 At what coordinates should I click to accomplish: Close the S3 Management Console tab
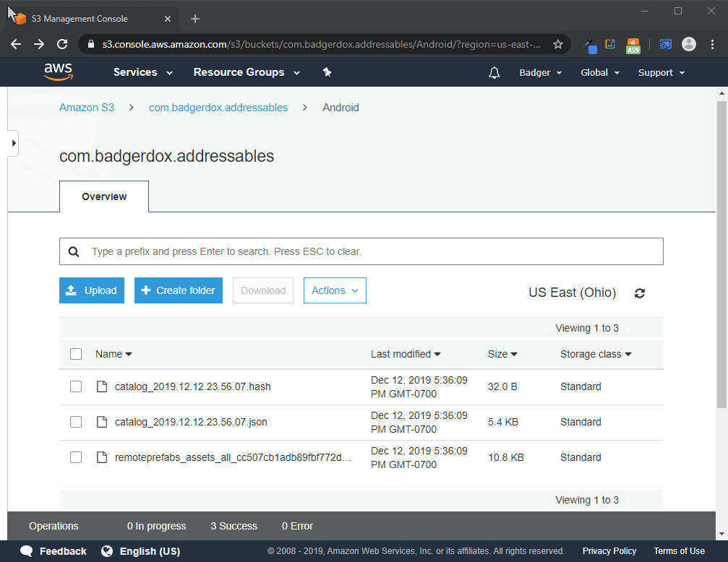click(168, 19)
